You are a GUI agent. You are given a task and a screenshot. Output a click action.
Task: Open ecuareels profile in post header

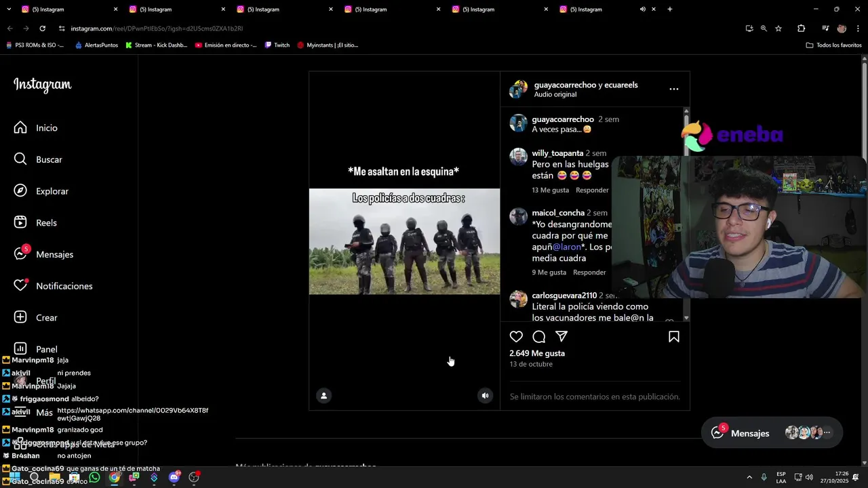pyautogui.click(x=621, y=85)
